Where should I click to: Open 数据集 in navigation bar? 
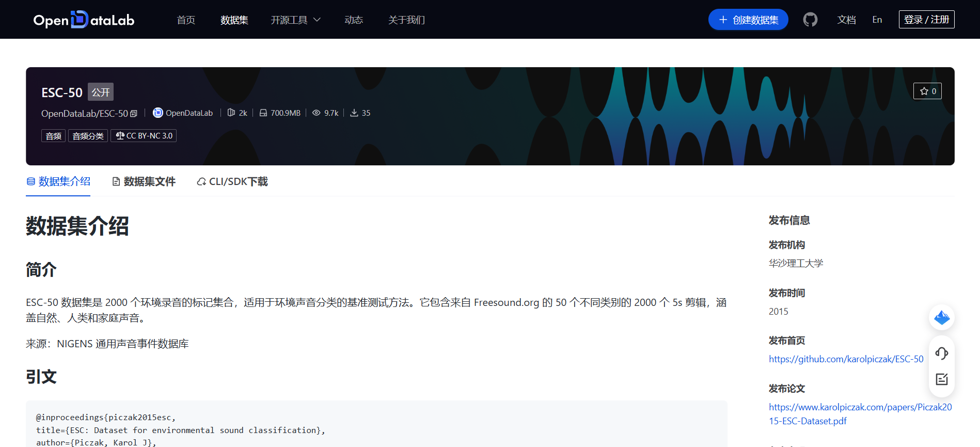pos(234,20)
